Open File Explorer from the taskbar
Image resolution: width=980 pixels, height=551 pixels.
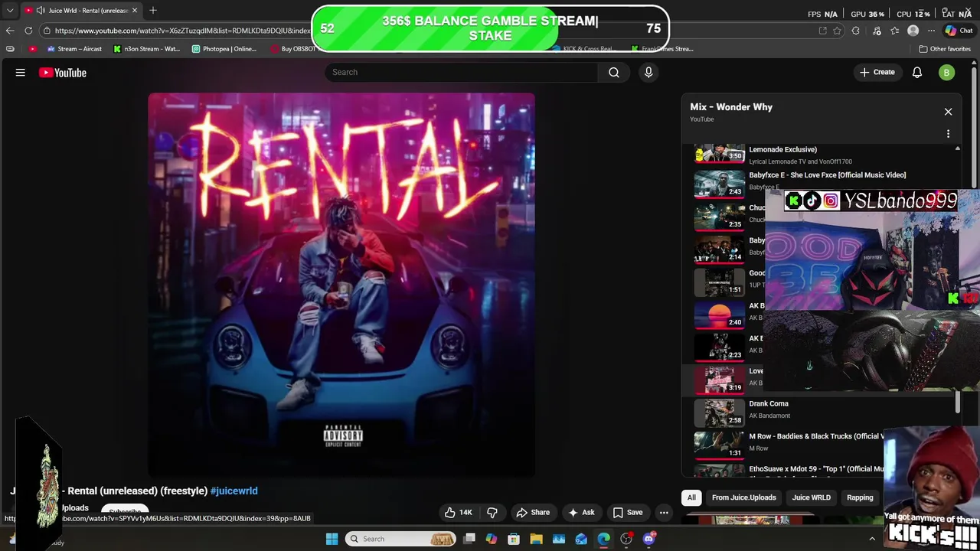tap(537, 539)
